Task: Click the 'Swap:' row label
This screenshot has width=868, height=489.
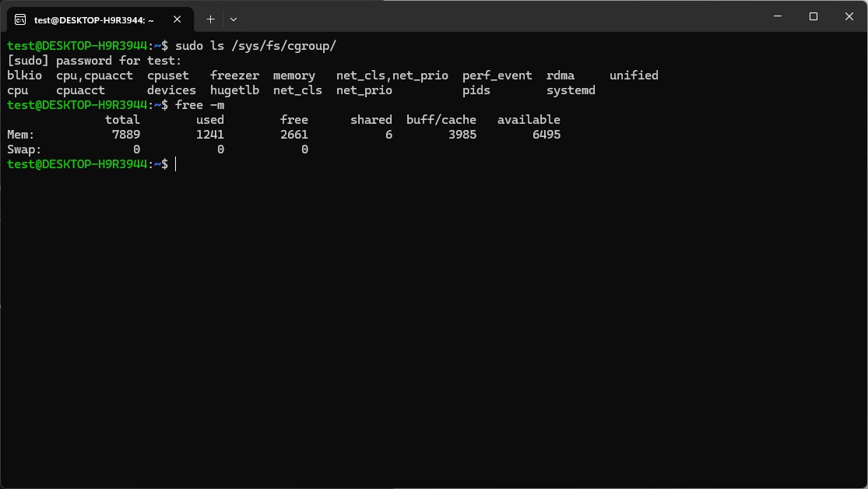Action: [24, 150]
